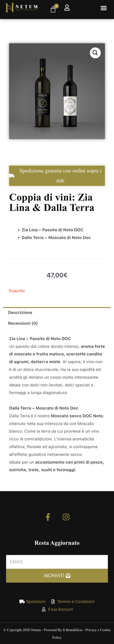Open the Spedizioni footer link
The height and width of the screenshot is (644, 114).
(36, 601)
